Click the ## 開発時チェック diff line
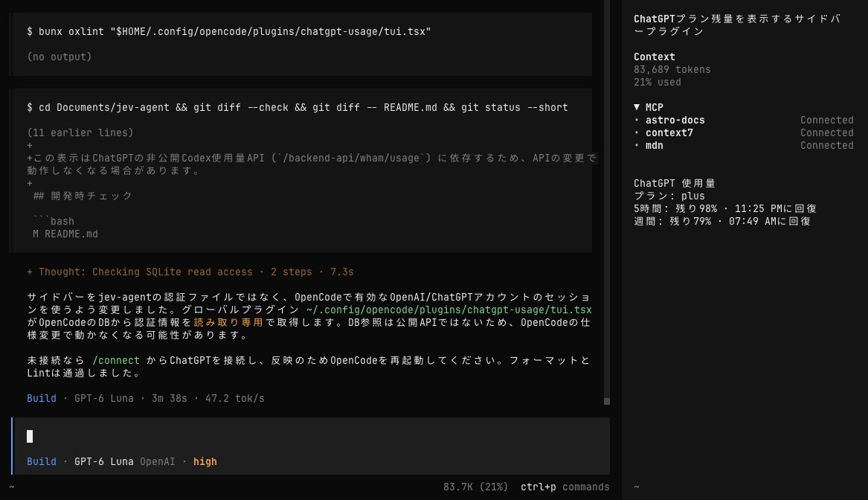 [x=83, y=196]
